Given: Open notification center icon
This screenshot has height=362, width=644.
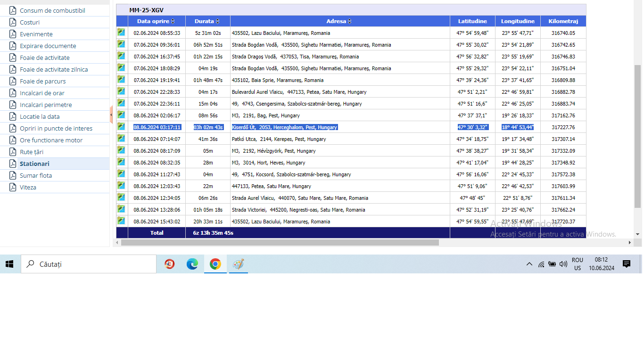Looking at the screenshot, I should tap(627, 264).
